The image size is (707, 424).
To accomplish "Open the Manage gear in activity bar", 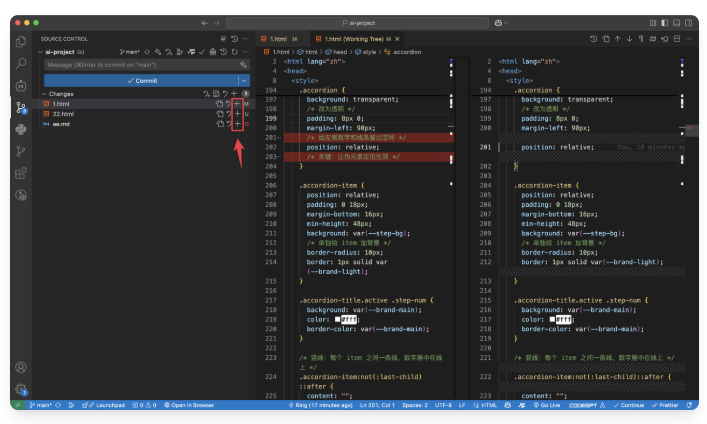I will click(x=21, y=389).
